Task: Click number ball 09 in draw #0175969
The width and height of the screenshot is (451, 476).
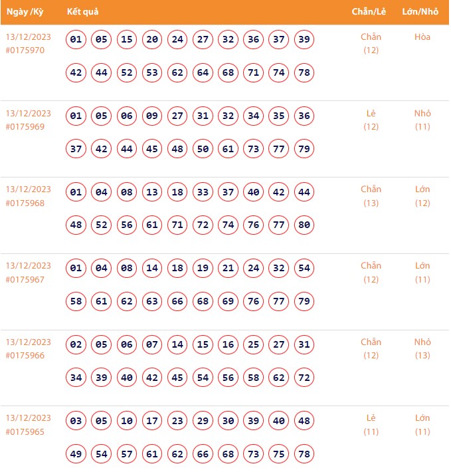Action: [152, 116]
